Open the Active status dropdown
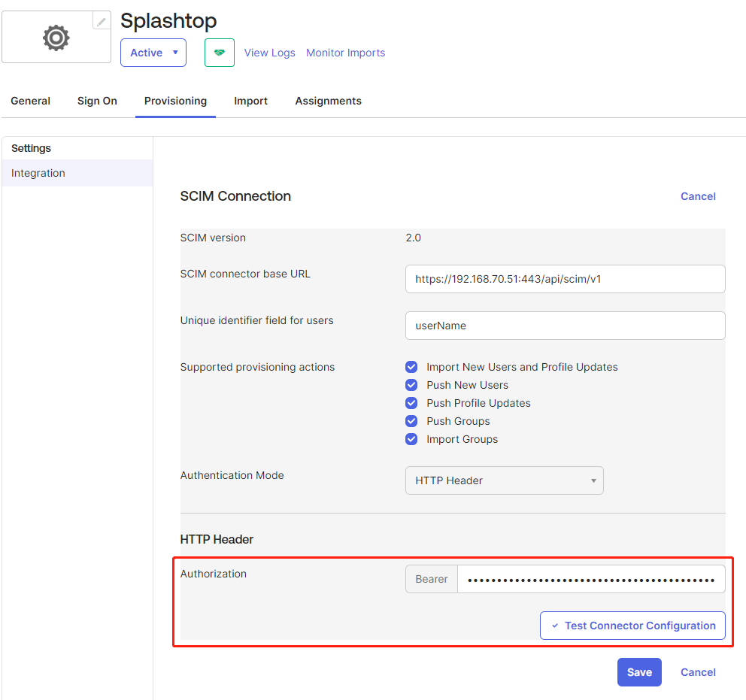Image resolution: width=746 pixels, height=700 pixels. tap(153, 53)
